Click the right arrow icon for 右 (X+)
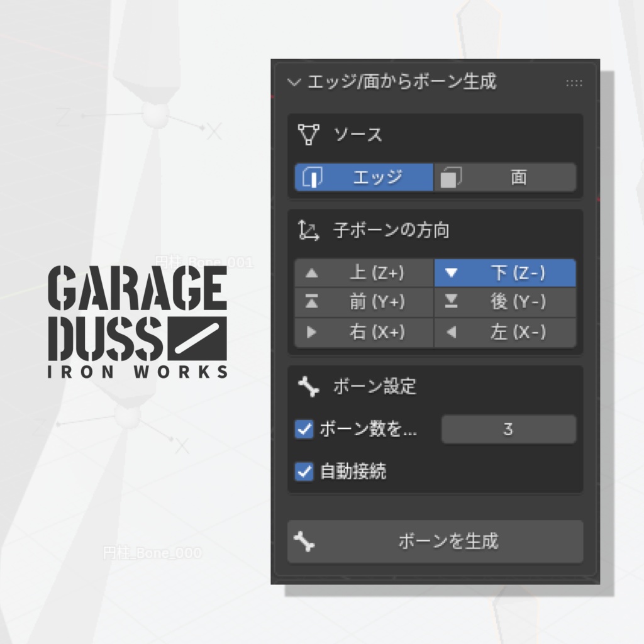The height and width of the screenshot is (644, 644). tap(312, 333)
